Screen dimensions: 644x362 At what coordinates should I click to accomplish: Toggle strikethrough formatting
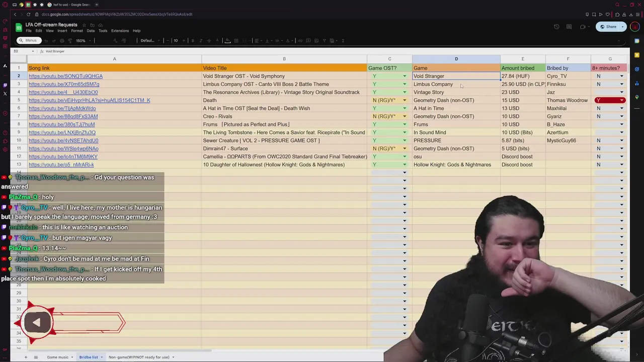click(209, 40)
